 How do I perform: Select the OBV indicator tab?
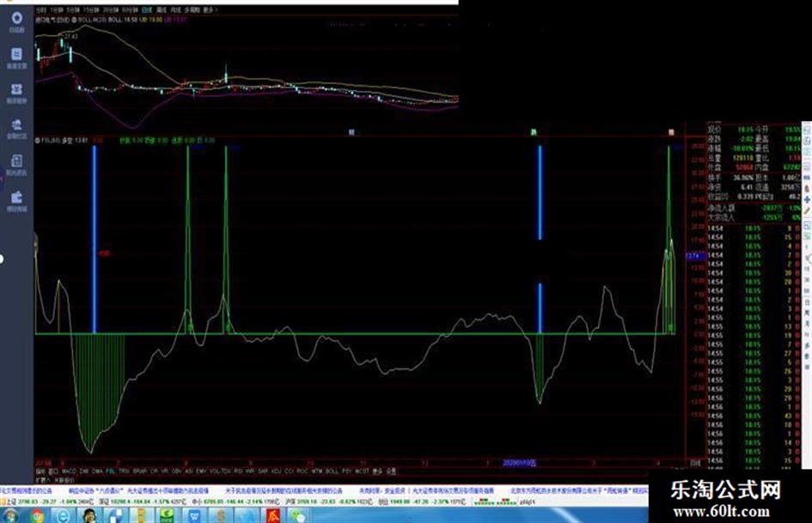click(x=177, y=471)
